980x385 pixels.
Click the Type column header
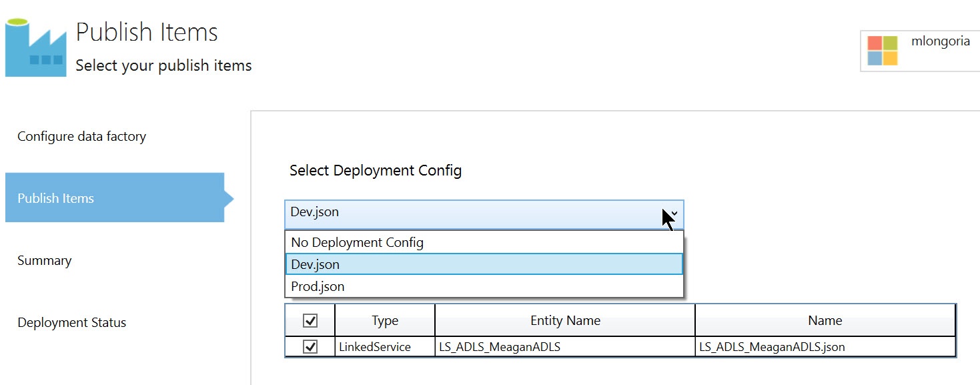click(x=385, y=320)
